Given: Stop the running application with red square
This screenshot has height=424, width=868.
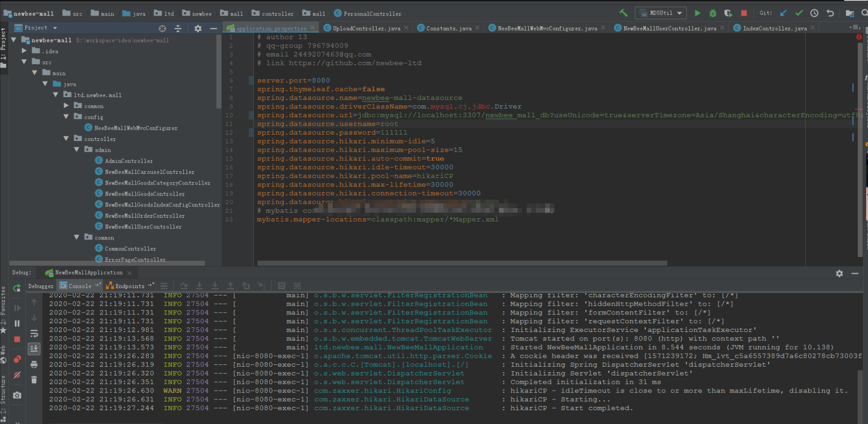Looking at the screenshot, I should pos(744,13).
